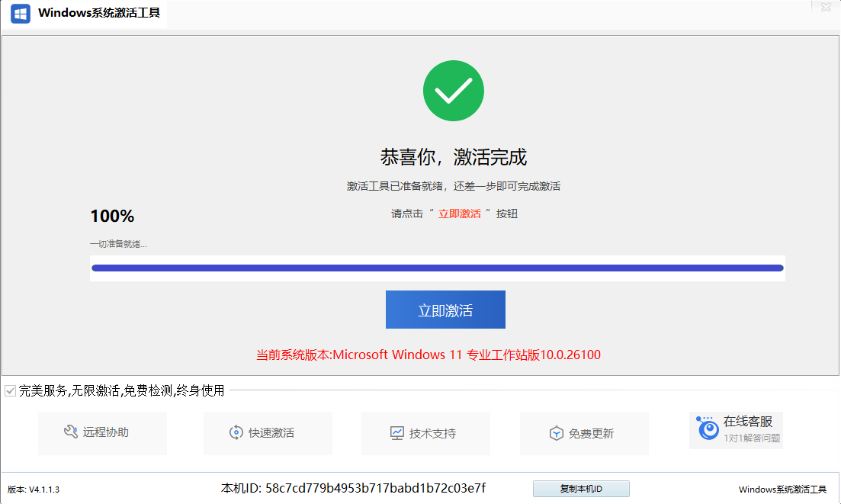The image size is (841, 504).
Task: Click the 恭喜你，激活完成 heading
Action: pos(453,157)
